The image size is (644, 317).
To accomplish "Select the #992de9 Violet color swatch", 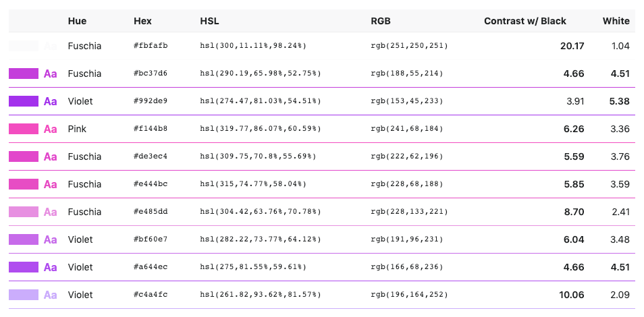I will tap(24, 101).
